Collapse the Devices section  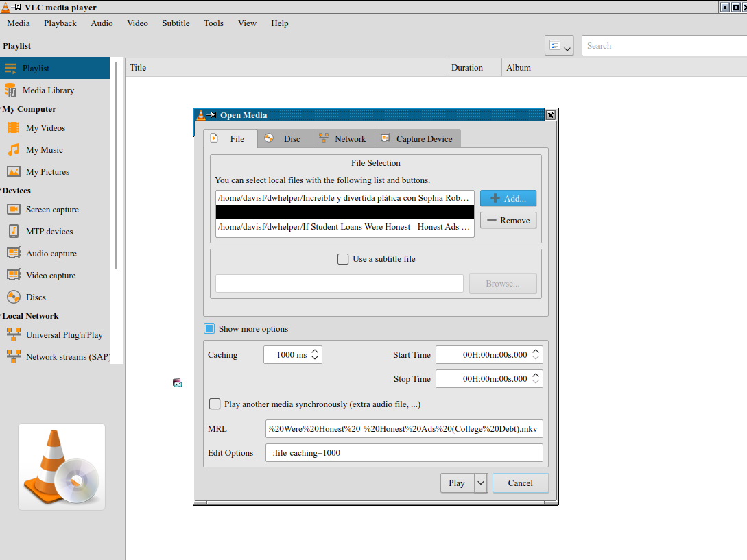click(1, 190)
